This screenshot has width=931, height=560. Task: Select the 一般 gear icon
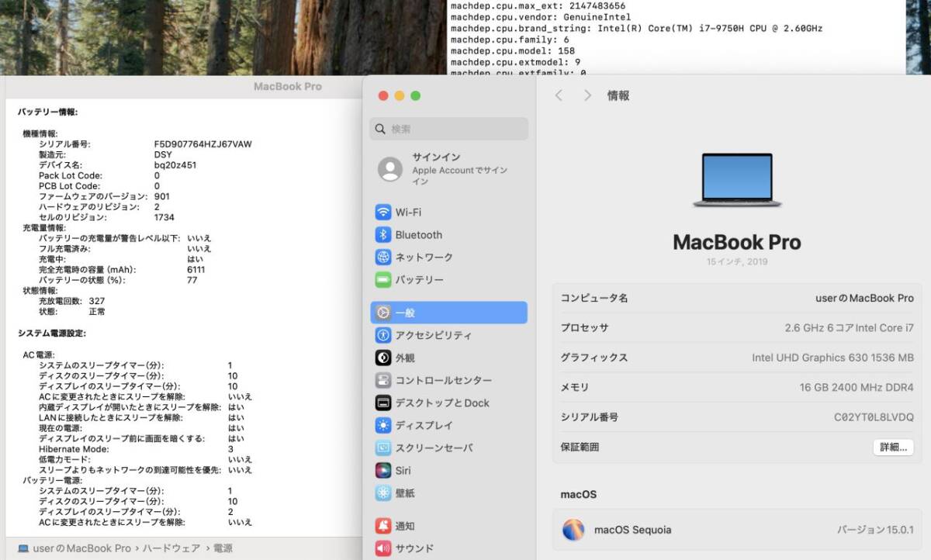(x=382, y=313)
